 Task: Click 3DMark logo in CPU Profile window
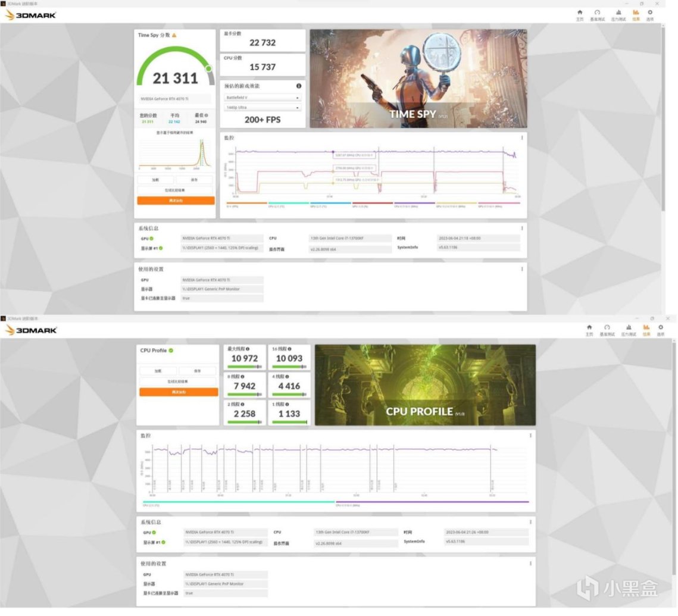point(31,331)
